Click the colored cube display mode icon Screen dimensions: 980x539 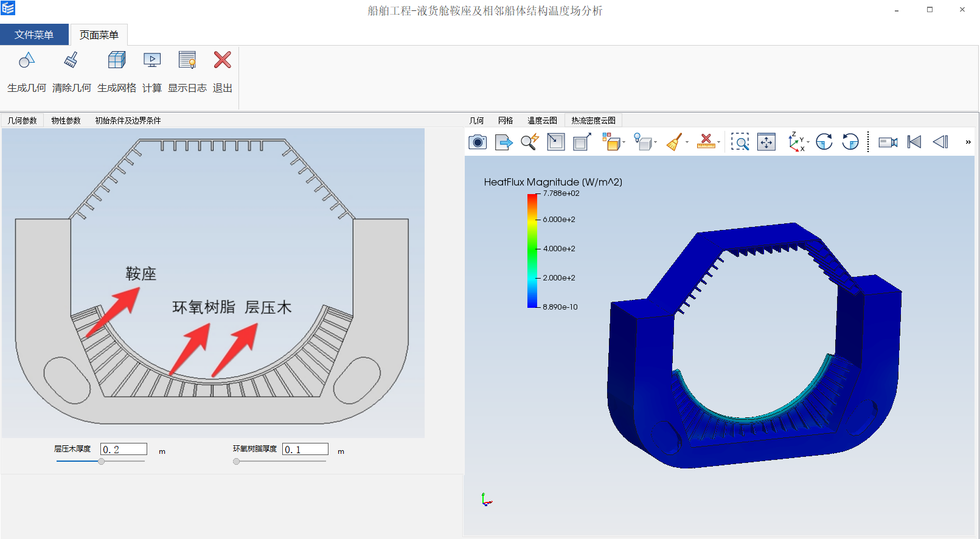click(611, 142)
